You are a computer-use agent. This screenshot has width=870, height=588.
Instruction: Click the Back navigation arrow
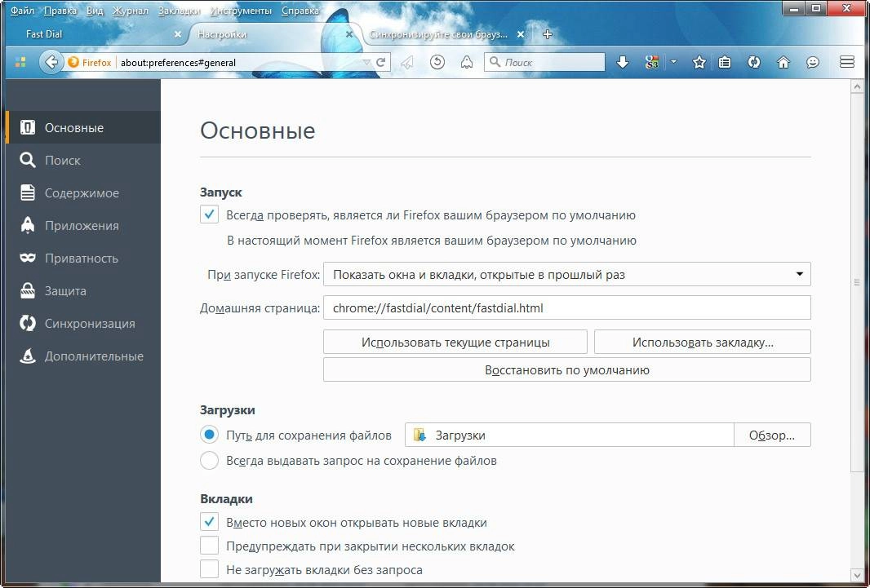(x=51, y=62)
